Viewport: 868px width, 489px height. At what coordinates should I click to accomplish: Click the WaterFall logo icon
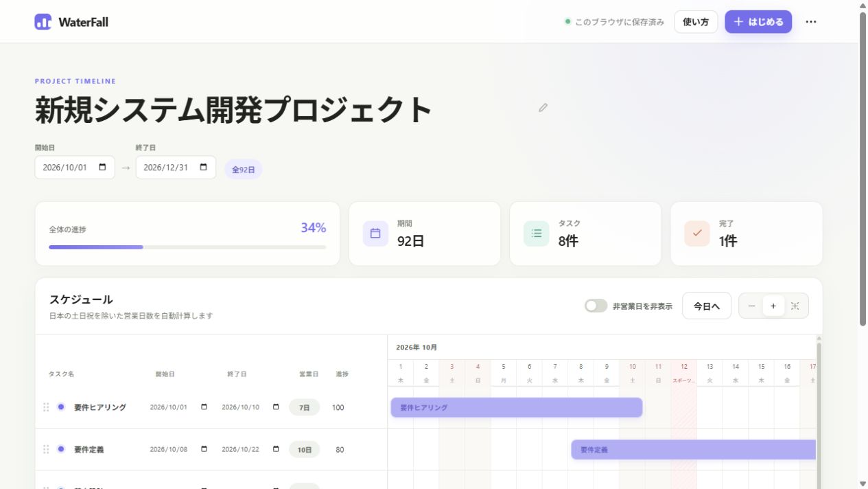(x=43, y=22)
